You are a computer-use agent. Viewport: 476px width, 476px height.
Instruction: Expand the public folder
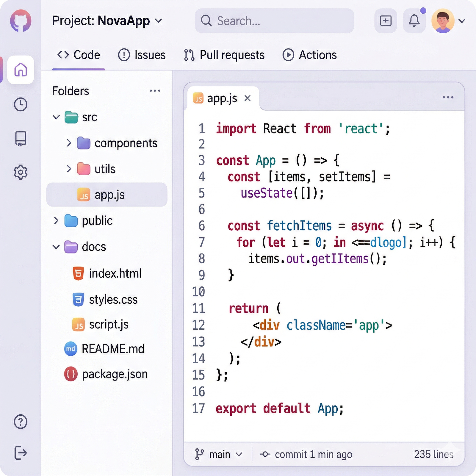[56, 220]
